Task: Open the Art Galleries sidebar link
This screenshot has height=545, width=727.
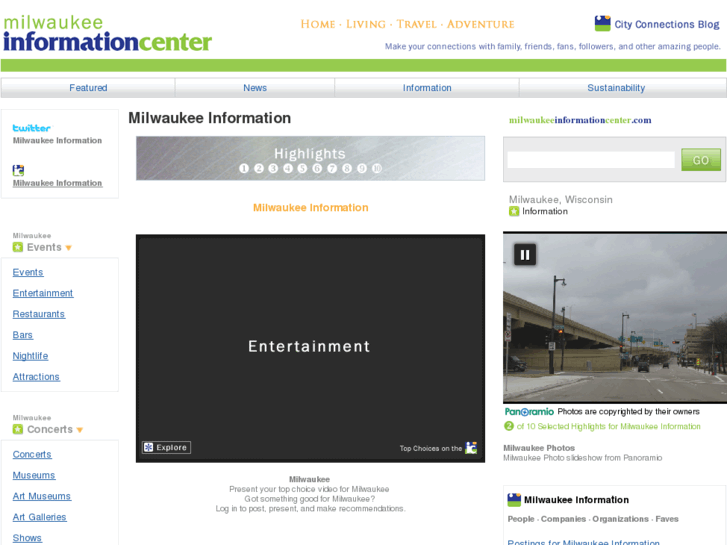Action: coord(39,517)
